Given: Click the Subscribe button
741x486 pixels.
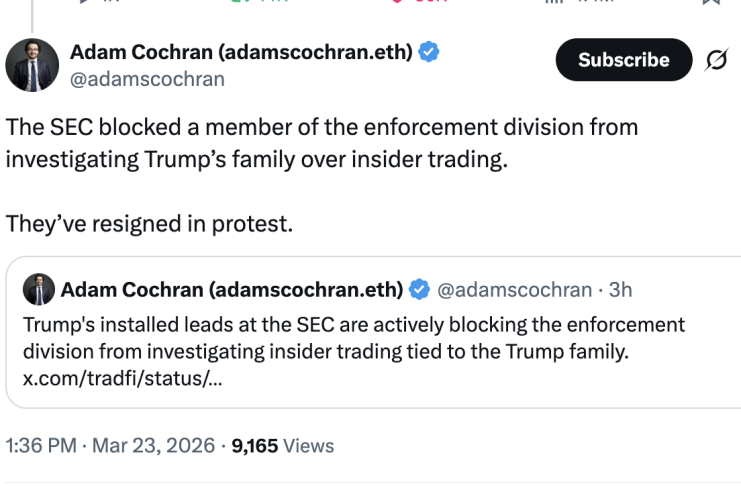Looking at the screenshot, I should tap(623, 60).
